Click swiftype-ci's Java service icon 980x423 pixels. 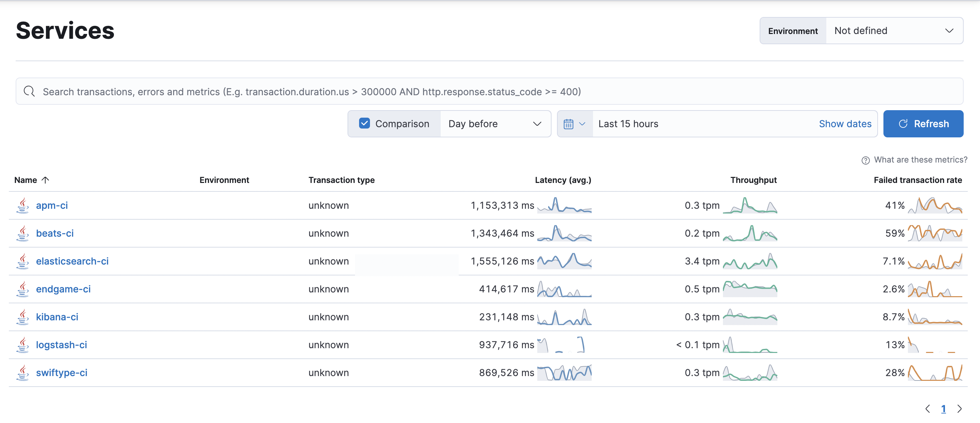tap(22, 373)
